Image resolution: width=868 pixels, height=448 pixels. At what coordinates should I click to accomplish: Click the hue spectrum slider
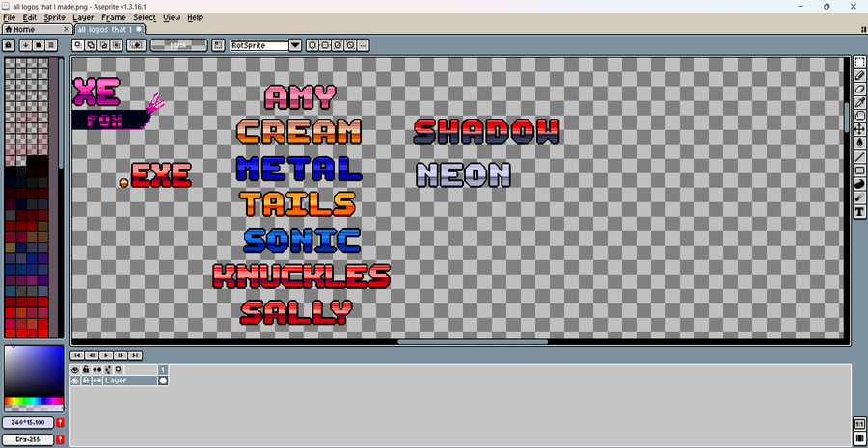34,401
